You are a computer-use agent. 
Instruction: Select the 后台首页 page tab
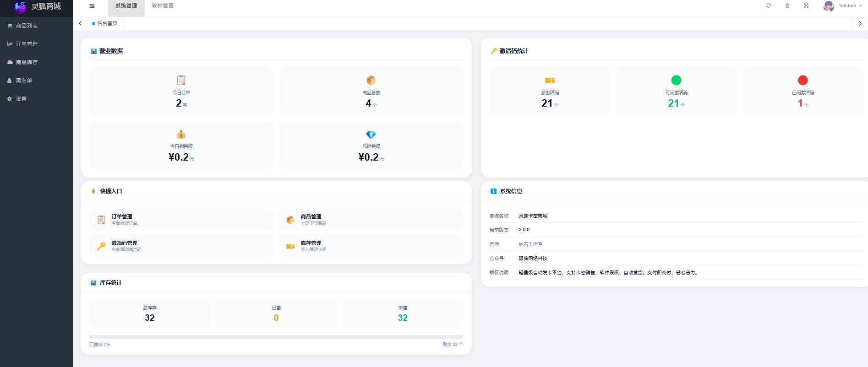click(x=105, y=23)
